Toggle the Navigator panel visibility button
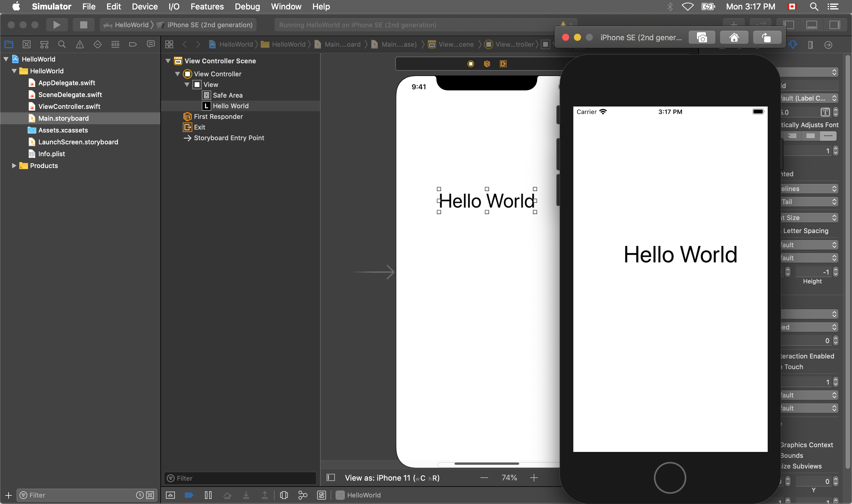The image size is (852, 504). [x=789, y=25]
